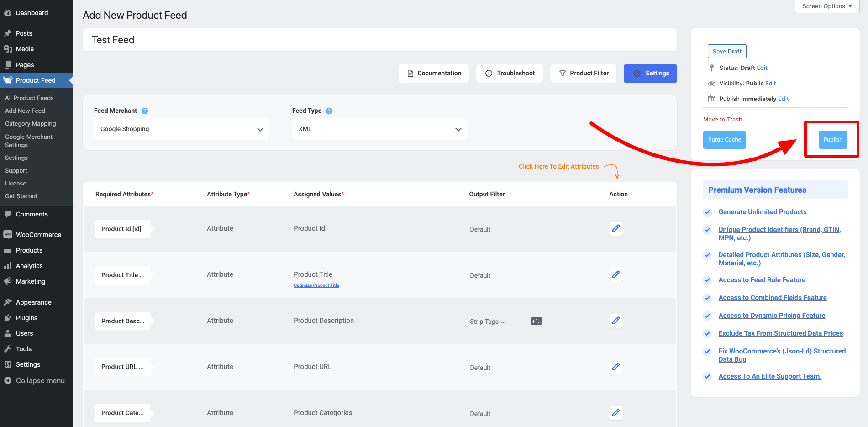Click the Collapse menu arrow icon
The image size is (868, 427).
8,380
